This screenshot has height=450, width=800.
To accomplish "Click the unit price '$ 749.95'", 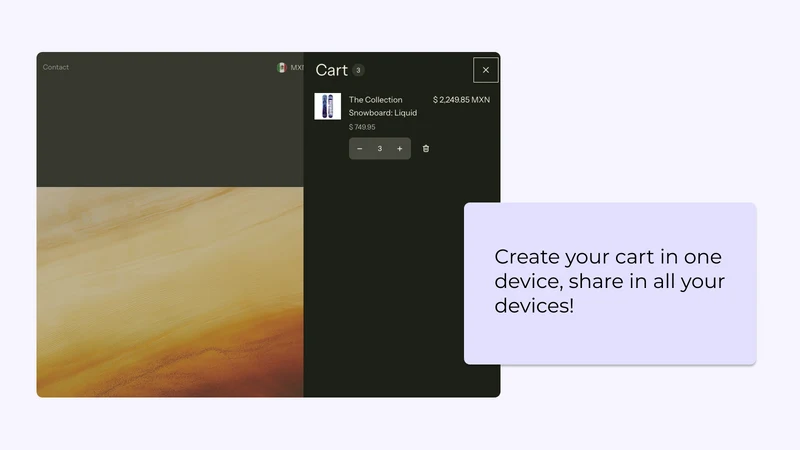I will click(x=362, y=127).
